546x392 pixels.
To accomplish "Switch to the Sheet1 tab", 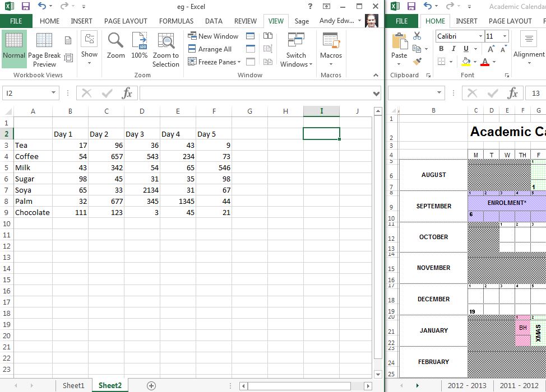I will [73, 385].
